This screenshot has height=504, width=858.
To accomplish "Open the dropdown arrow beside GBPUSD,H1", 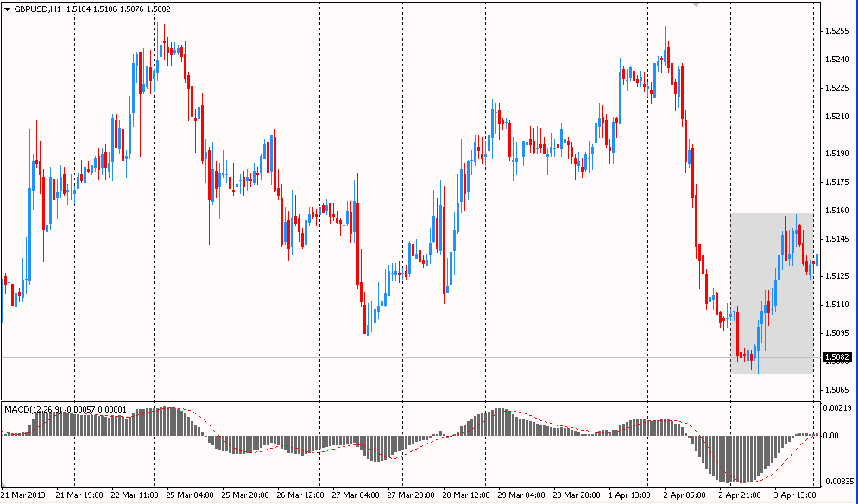I will click(7, 9).
